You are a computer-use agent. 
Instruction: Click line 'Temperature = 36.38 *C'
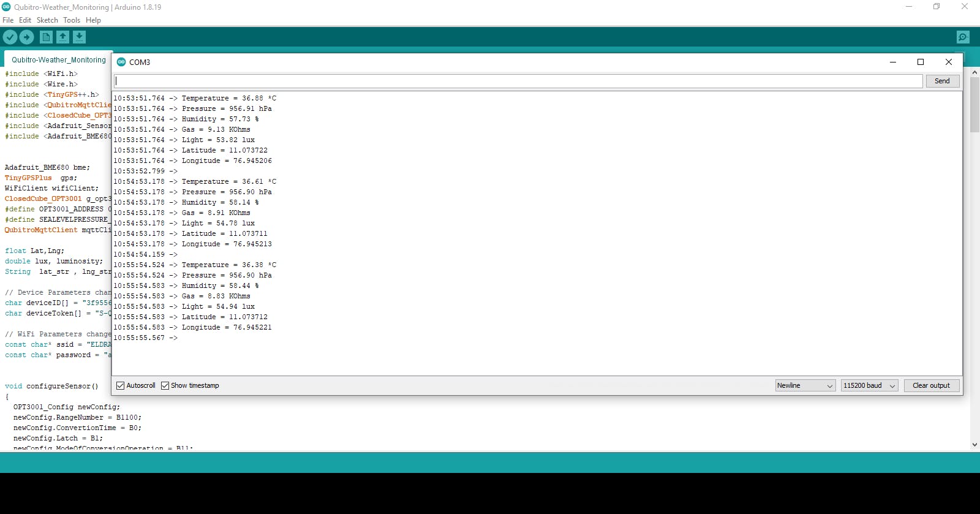[x=229, y=265]
